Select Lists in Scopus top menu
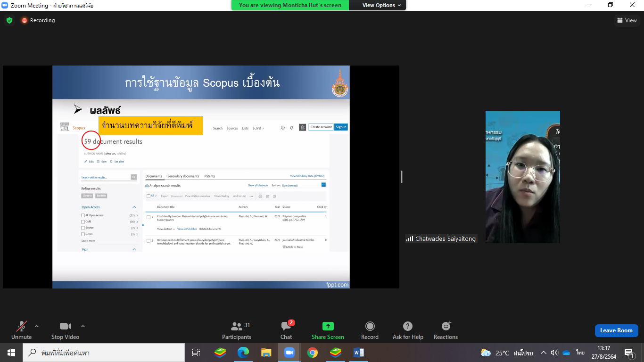 point(245,128)
